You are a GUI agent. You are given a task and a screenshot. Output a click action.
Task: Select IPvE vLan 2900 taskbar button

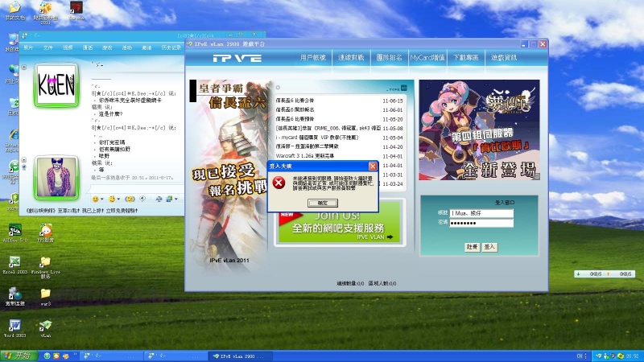pyautogui.click(x=239, y=356)
